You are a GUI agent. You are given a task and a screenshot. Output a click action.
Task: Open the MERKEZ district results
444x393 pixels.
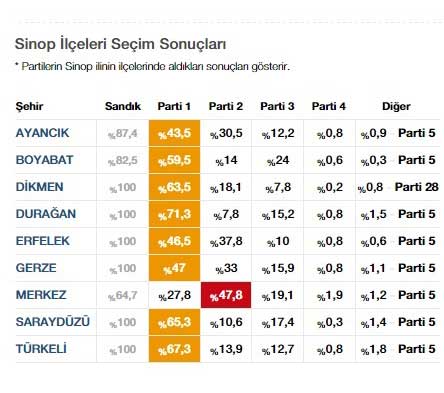point(41,295)
